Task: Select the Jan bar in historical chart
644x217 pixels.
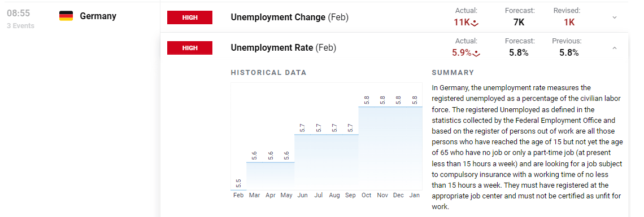Action: pos(415,149)
